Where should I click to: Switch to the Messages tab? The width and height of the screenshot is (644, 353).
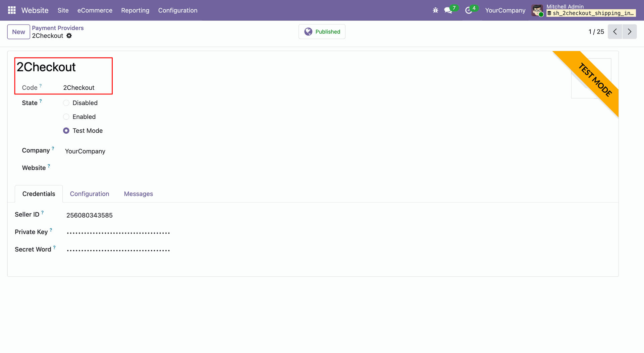(139, 194)
